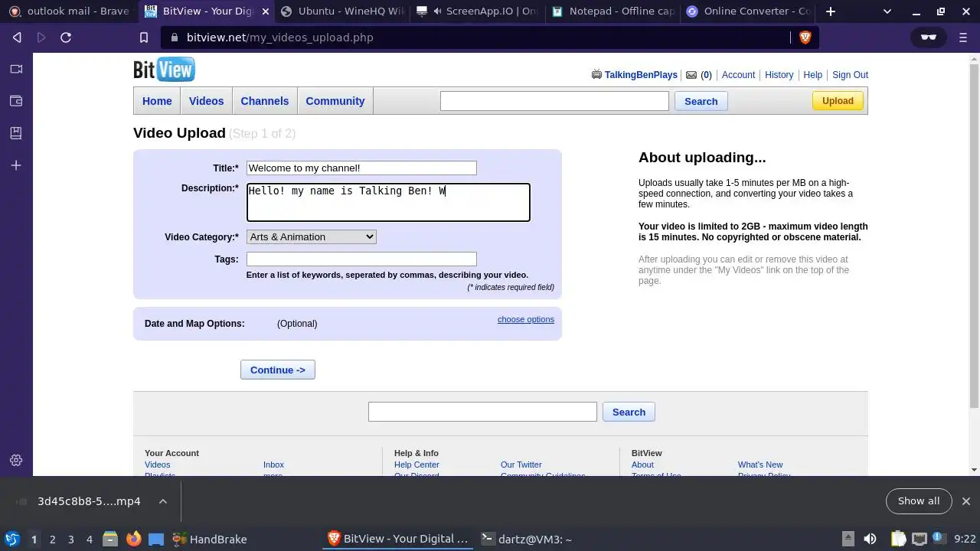Open the choose options link
980x551 pixels.
click(x=526, y=319)
